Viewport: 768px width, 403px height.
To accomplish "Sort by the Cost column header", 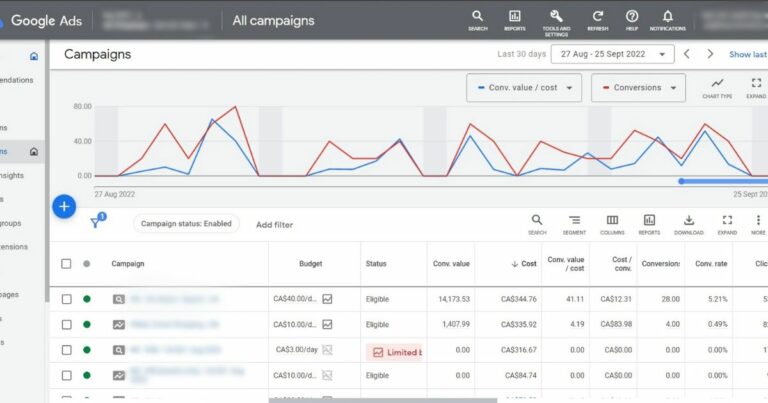I will (x=524, y=263).
